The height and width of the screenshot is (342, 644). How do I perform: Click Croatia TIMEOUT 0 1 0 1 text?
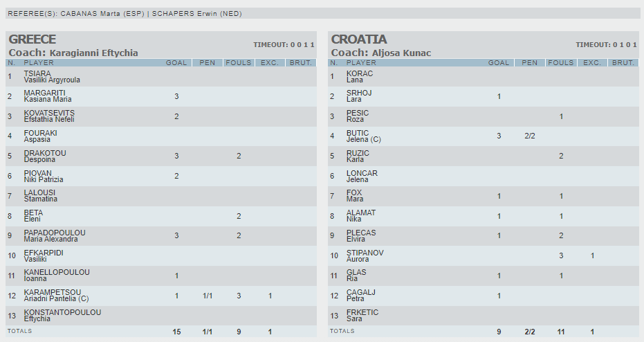(606, 45)
